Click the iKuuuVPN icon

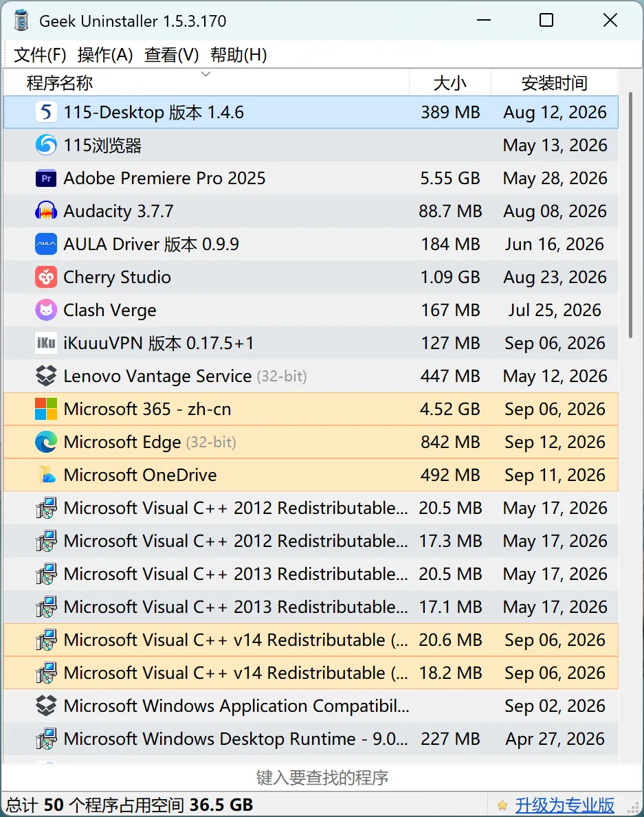coord(46,343)
